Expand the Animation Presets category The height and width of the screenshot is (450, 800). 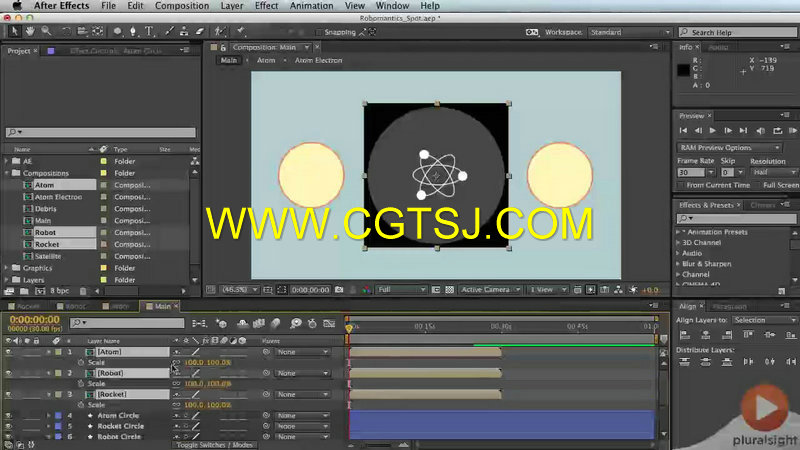678,232
